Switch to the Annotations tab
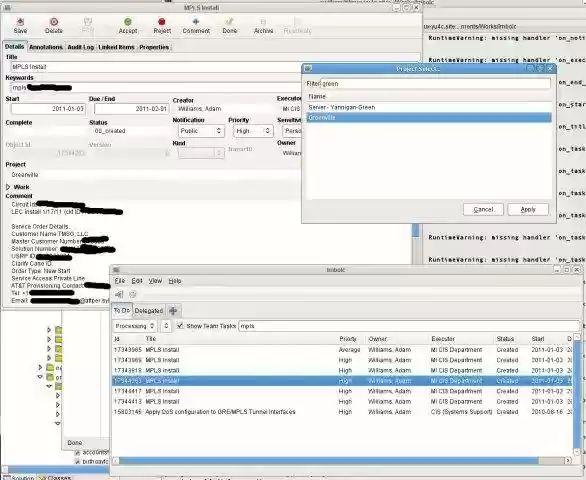The width and height of the screenshot is (586, 480). [46, 47]
